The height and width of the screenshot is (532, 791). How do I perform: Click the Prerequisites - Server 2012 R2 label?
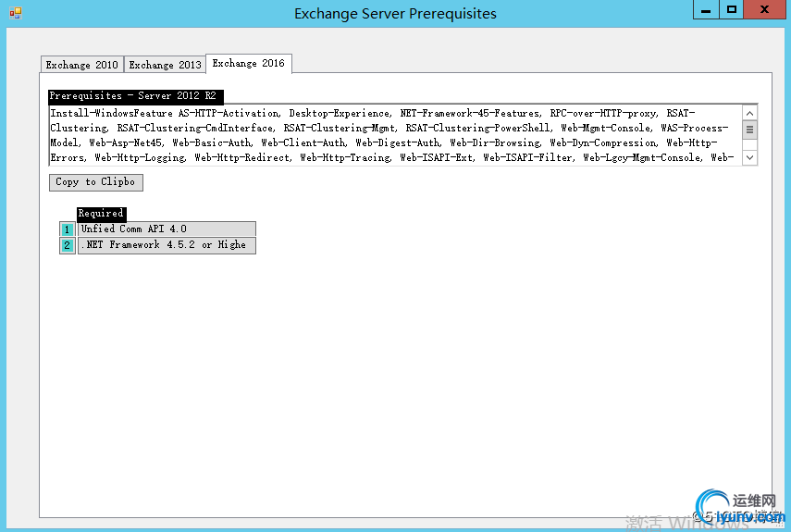click(x=135, y=96)
